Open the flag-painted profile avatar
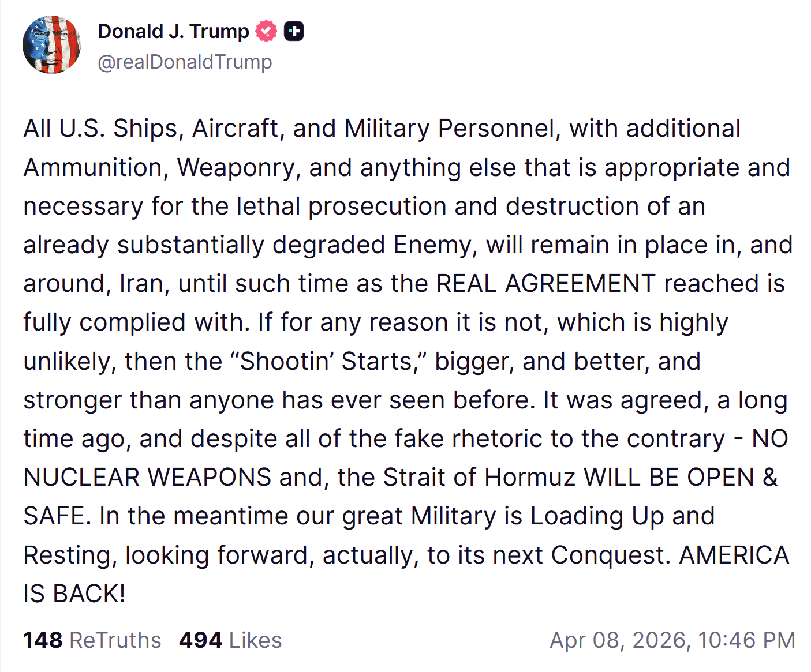The image size is (811, 672). click(51, 45)
